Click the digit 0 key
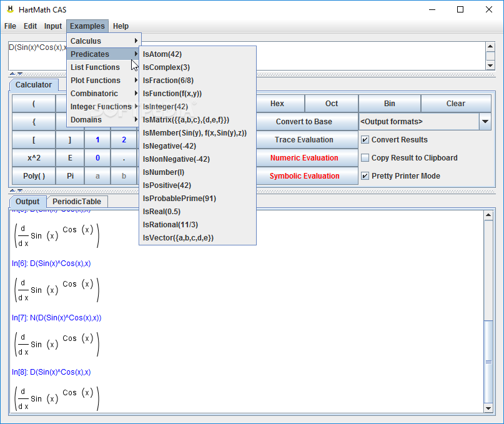Viewport: 504px width, 424px height. 97,158
